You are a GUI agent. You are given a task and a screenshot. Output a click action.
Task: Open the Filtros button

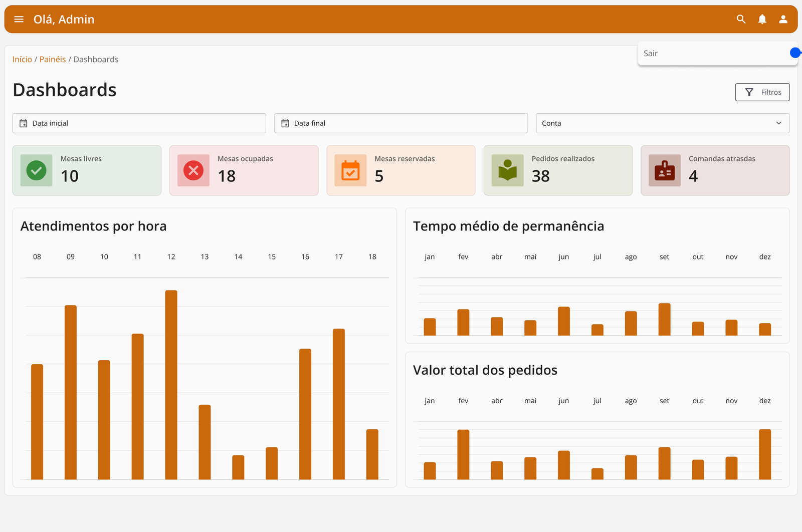point(762,92)
